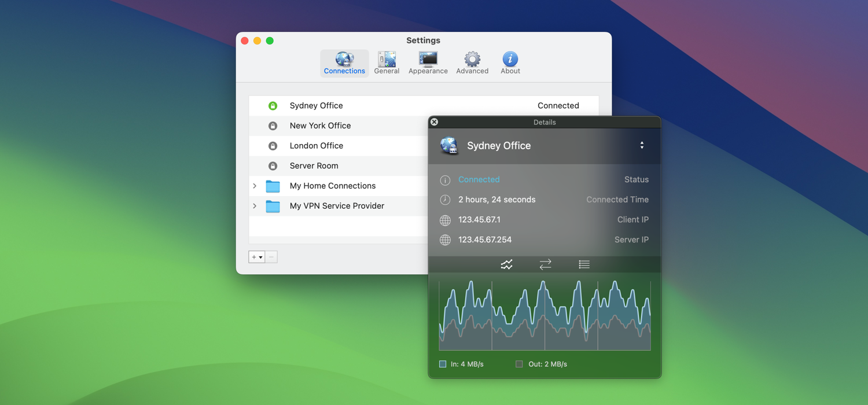Image resolution: width=868 pixels, height=405 pixels.
Task: Click the lock icon beside New York Office
Action: coord(273,126)
